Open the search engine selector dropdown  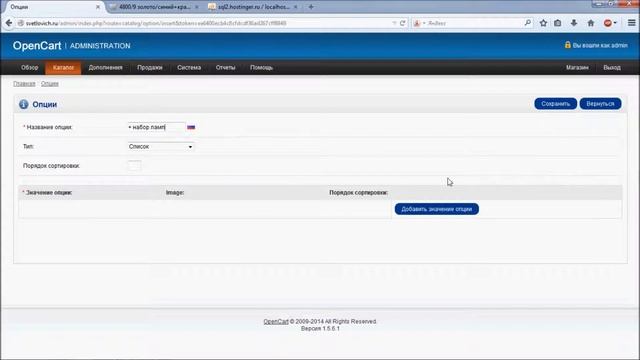419,23
